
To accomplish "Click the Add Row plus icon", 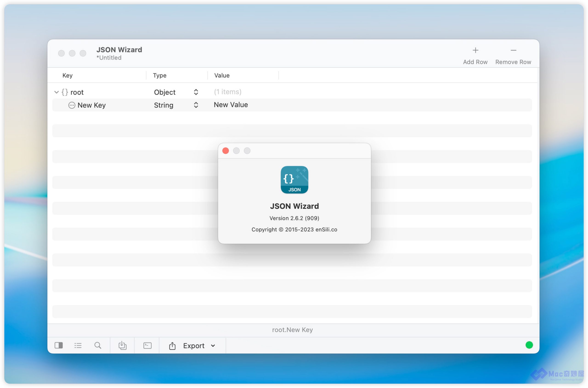I will pos(475,51).
